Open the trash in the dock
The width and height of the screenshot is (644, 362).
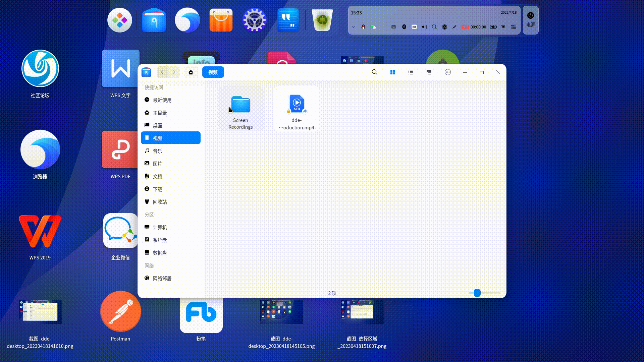(322, 20)
